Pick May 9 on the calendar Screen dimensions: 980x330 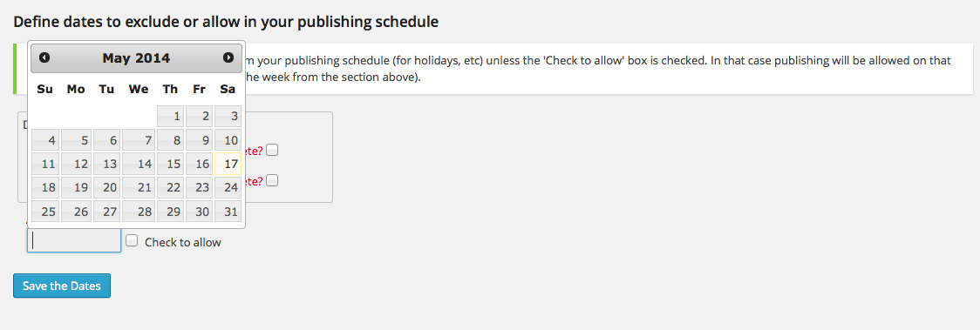tap(200, 140)
